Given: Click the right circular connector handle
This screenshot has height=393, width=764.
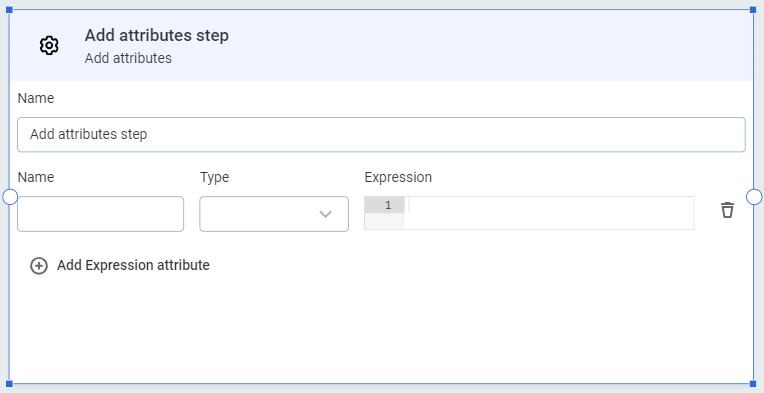Looking at the screenshot, I should pyautogui.click(x=754, y=197).
